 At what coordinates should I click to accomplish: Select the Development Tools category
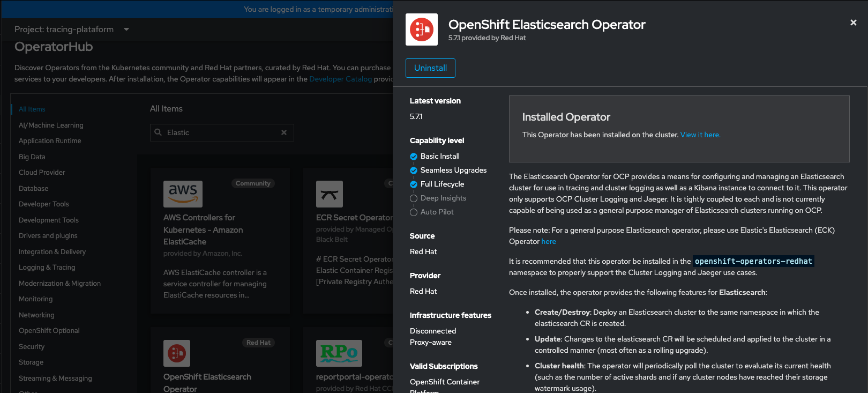point(49,220)
